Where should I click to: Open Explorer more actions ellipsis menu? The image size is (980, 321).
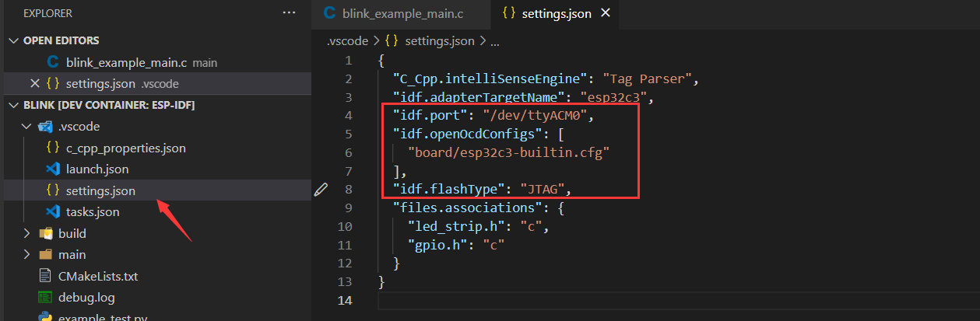[289, 13]
